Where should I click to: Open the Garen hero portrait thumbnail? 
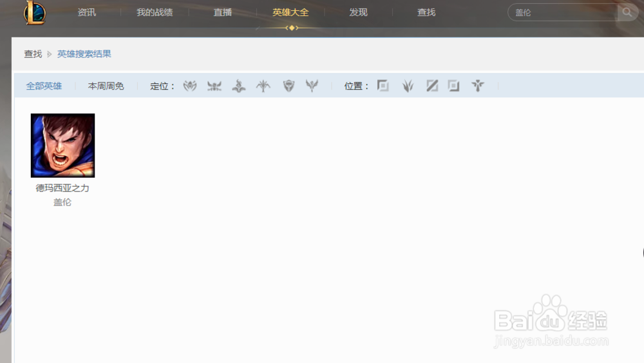(x=63, y=146)
